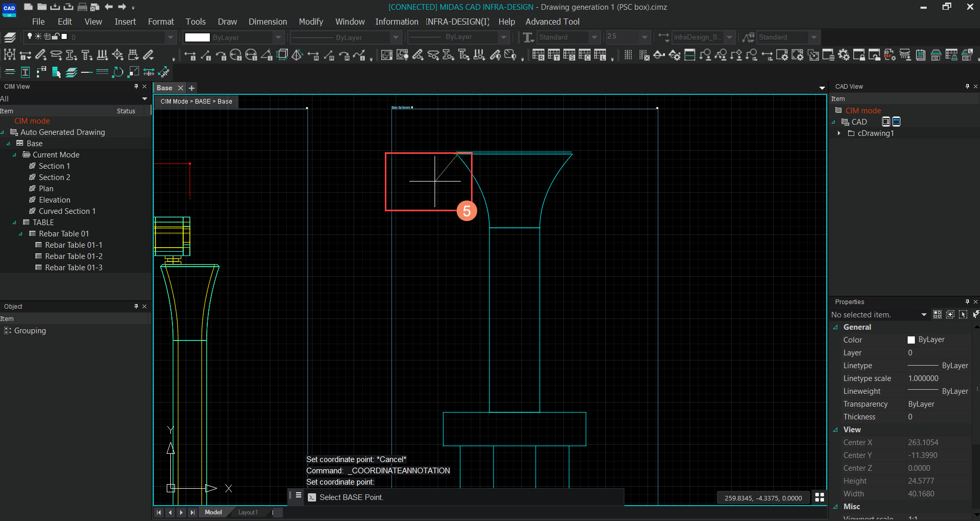The height and width of the screenshot is (521, 980).
Task: Collapse the Rebar Table 01 node
Action: [x=21, y=234]
